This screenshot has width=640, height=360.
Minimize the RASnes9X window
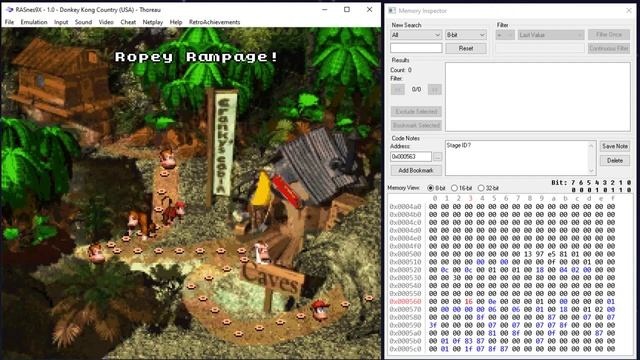coord(325,9)
